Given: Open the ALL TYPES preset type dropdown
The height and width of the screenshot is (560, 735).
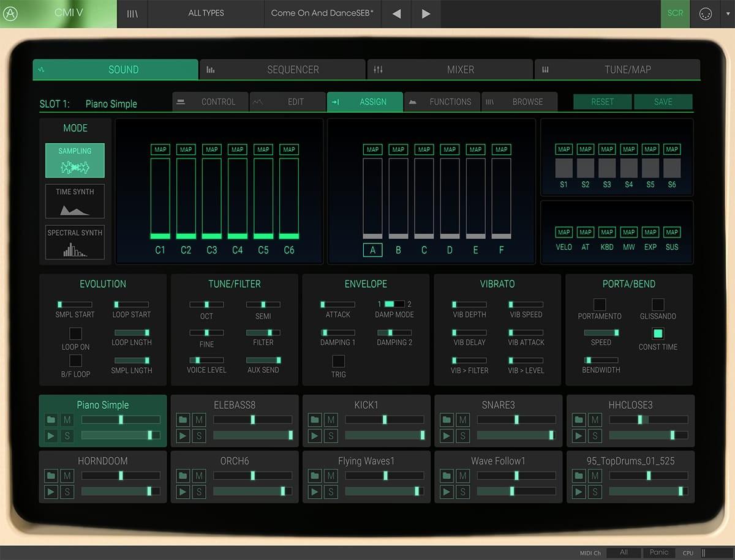Looking at the screenshot, I should [x=206, y=13].
